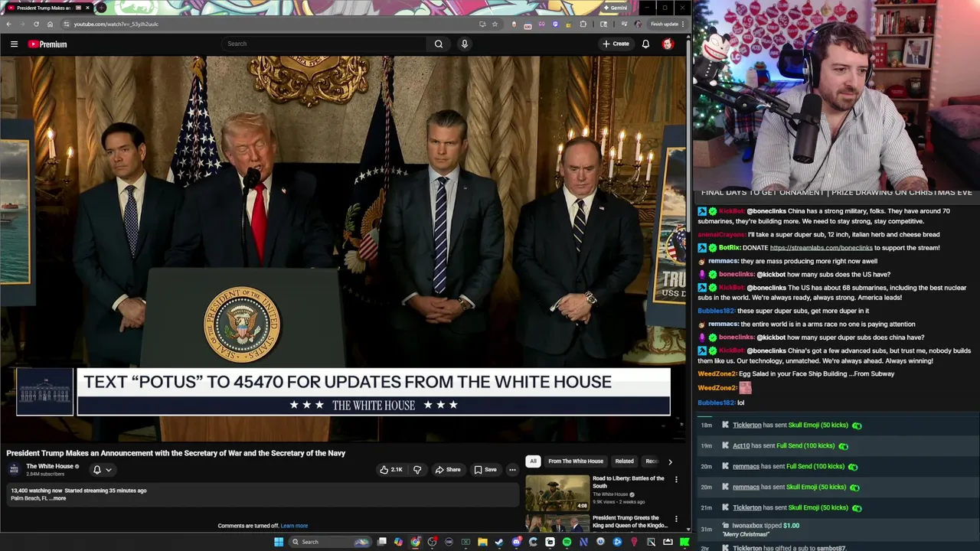
Task: Open Windows Start menu
Action: pos(279,542)
